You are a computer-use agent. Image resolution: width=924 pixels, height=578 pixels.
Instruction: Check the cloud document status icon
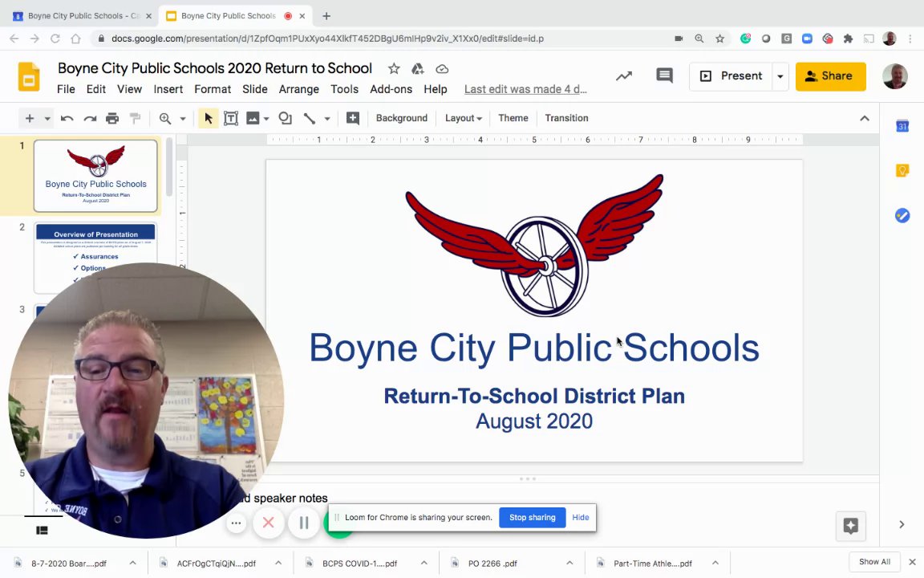(x=442, y=69)
